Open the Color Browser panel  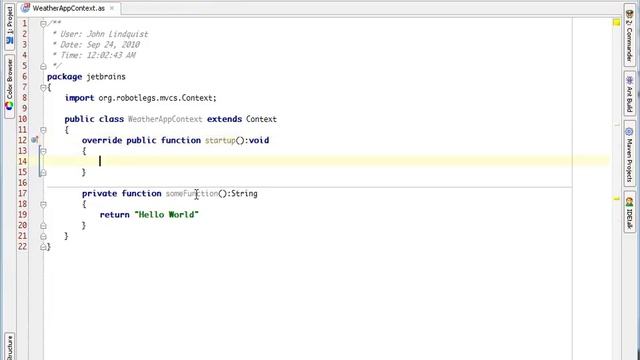point(9,86)
